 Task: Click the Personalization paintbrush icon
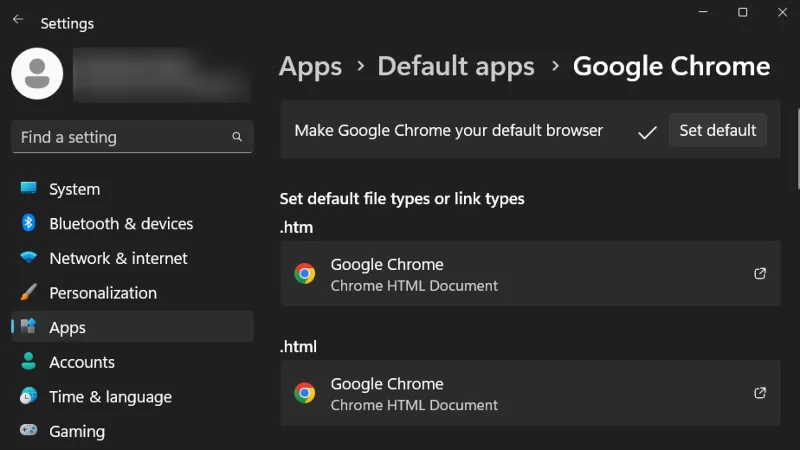coord(29,292)
